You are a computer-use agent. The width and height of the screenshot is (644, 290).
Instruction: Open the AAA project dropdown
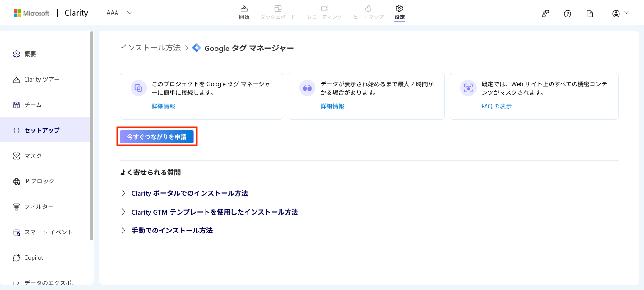120,13
